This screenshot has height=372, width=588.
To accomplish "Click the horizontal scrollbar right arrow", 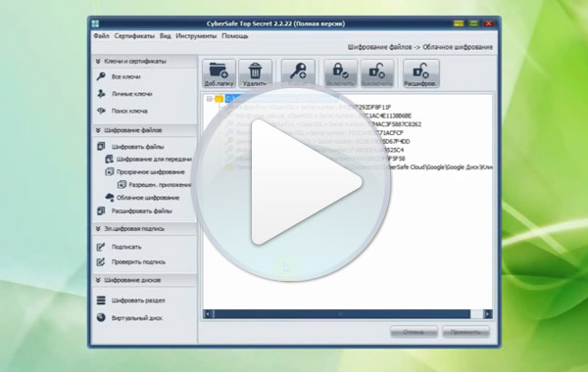I will coord(487,314).
